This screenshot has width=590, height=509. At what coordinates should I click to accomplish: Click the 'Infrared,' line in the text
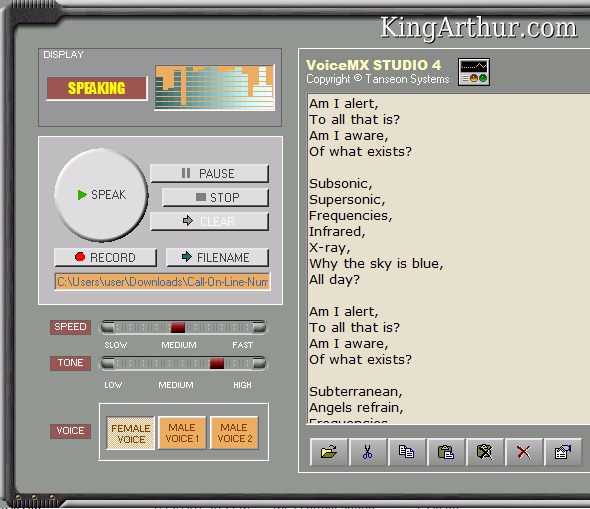(x=337, y=232)
